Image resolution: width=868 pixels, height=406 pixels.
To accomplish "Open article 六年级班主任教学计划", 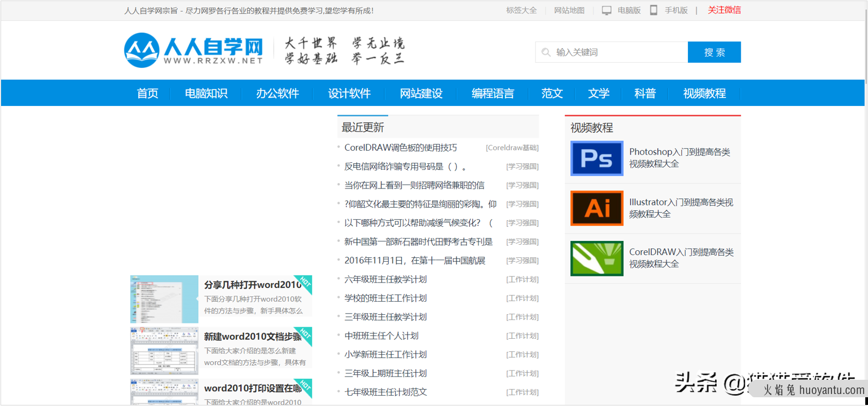I will [385, 279].
